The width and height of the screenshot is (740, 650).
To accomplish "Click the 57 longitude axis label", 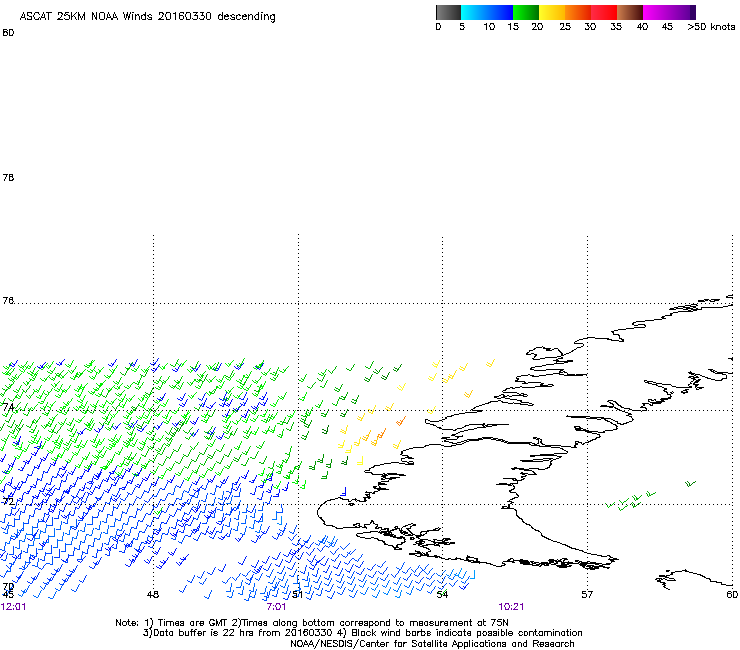I will coord(587,595).
